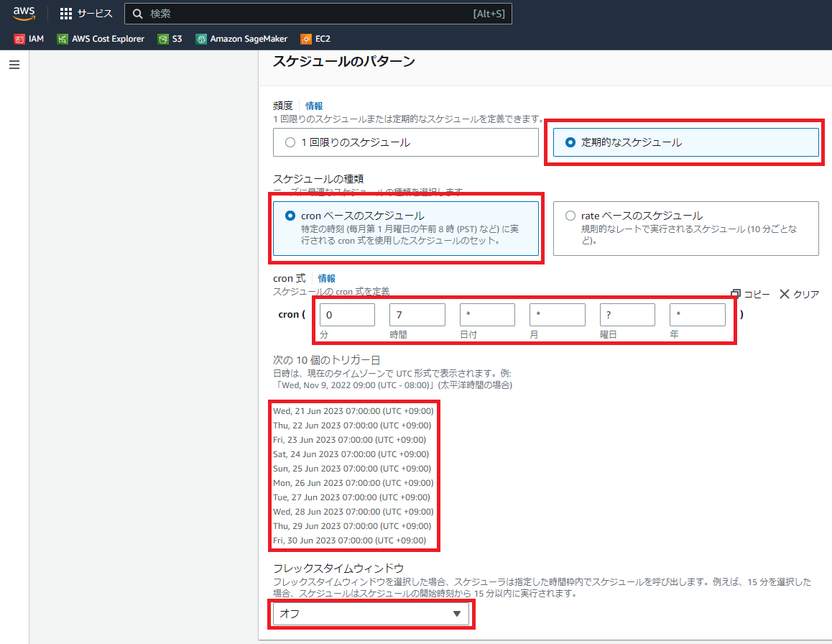Copy the cron expression with コピー icon
Image resolution: width=832 pixels, height=644 pixels.
point(747,293)
